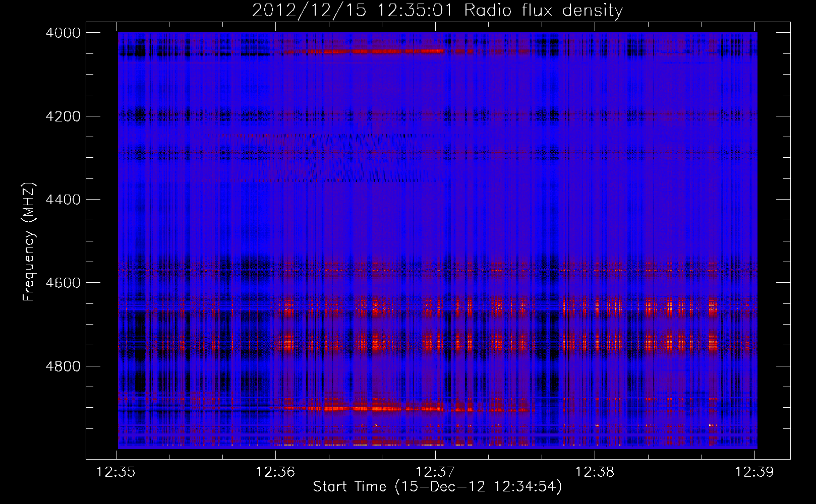This screenshot has height=504, width=816.
Task: Click the 'Radio flux density' title text
Action: (543, 11)
